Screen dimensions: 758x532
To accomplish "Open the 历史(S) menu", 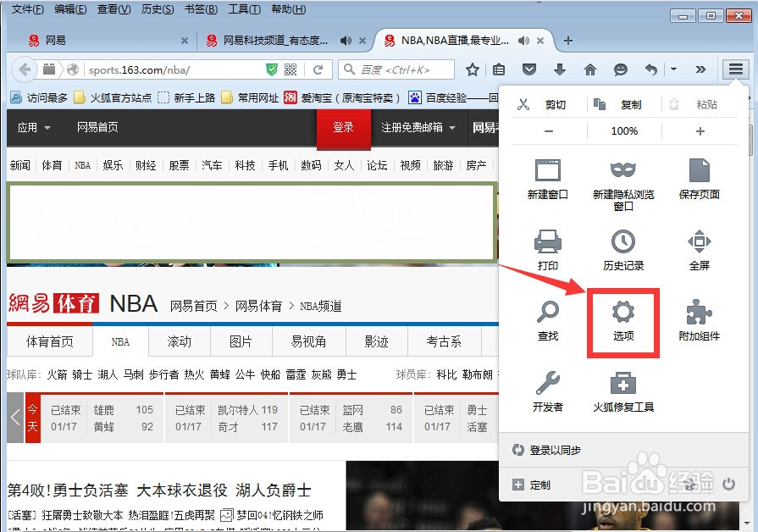I will (158, 9).
